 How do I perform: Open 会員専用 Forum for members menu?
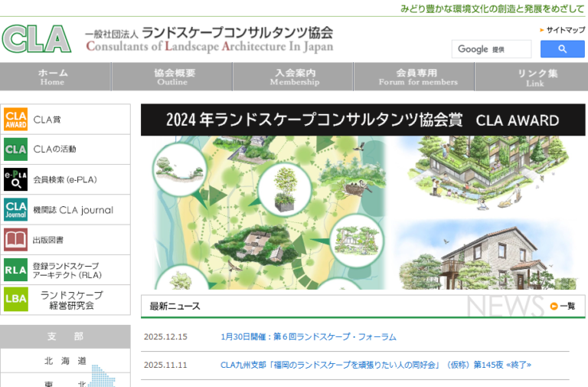pos(417,77)
